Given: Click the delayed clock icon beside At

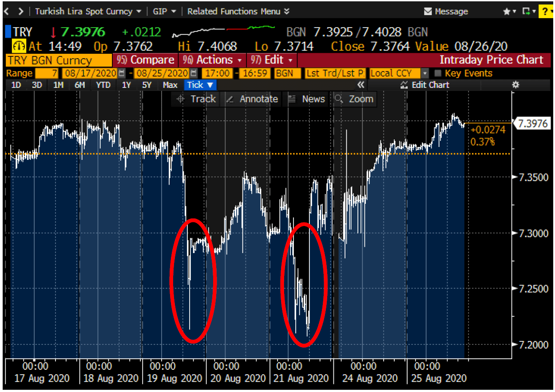Looking at the screenshot, I should [x=19, y=46].
